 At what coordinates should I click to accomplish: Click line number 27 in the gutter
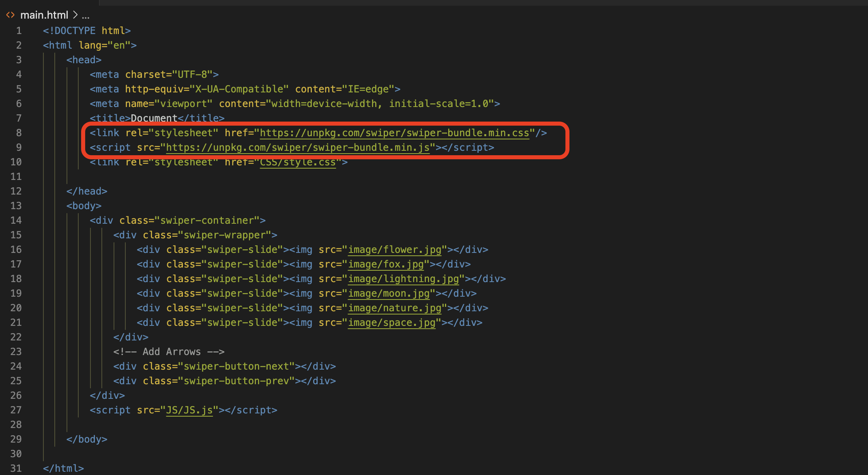16,410
